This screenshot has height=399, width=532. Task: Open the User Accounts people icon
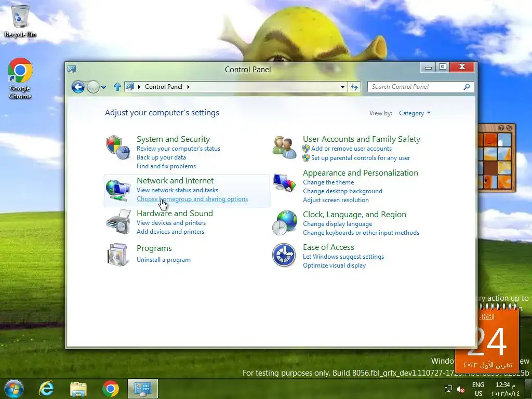(x=285, y=147)
